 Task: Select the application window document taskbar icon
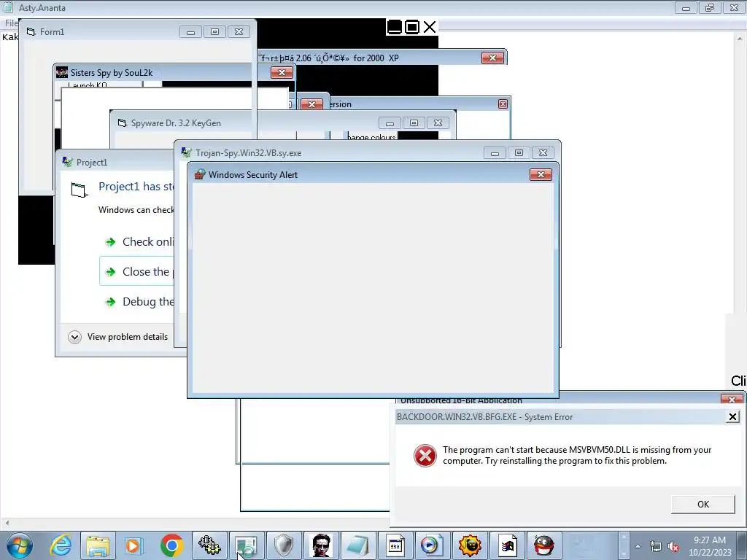[395, 545]
